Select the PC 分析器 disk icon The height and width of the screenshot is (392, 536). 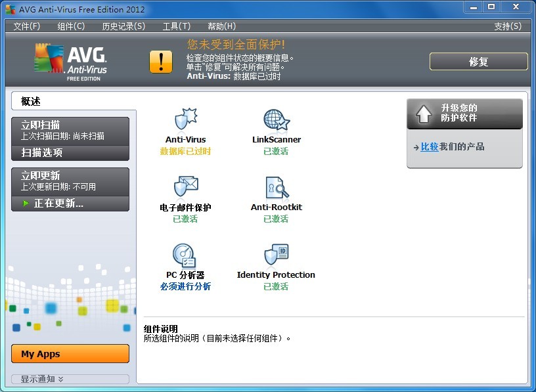click(185, 255)
